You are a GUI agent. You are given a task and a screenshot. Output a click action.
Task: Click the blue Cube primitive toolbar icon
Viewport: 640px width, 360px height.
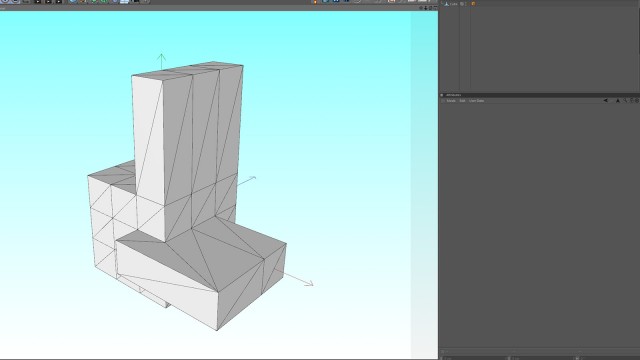[73, 1]
